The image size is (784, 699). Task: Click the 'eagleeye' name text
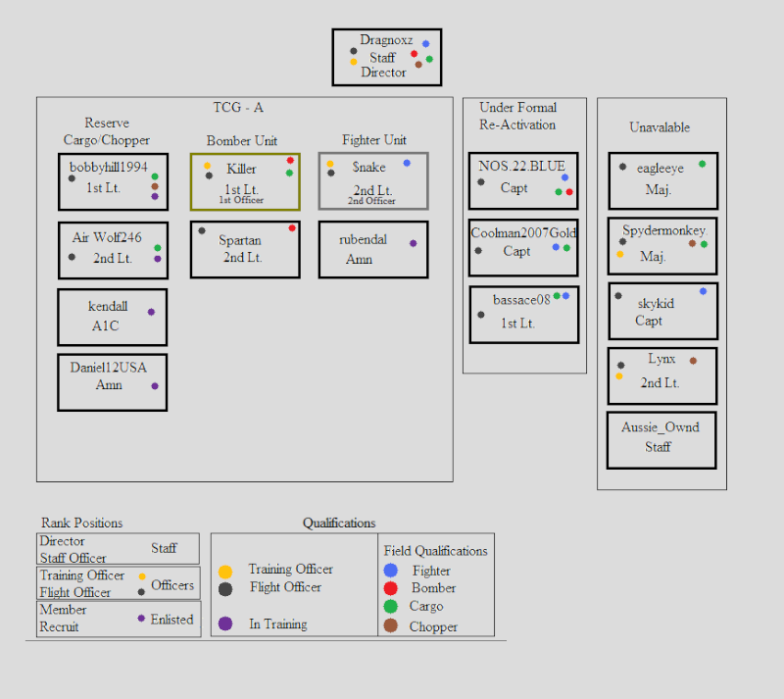click(660, 168)
